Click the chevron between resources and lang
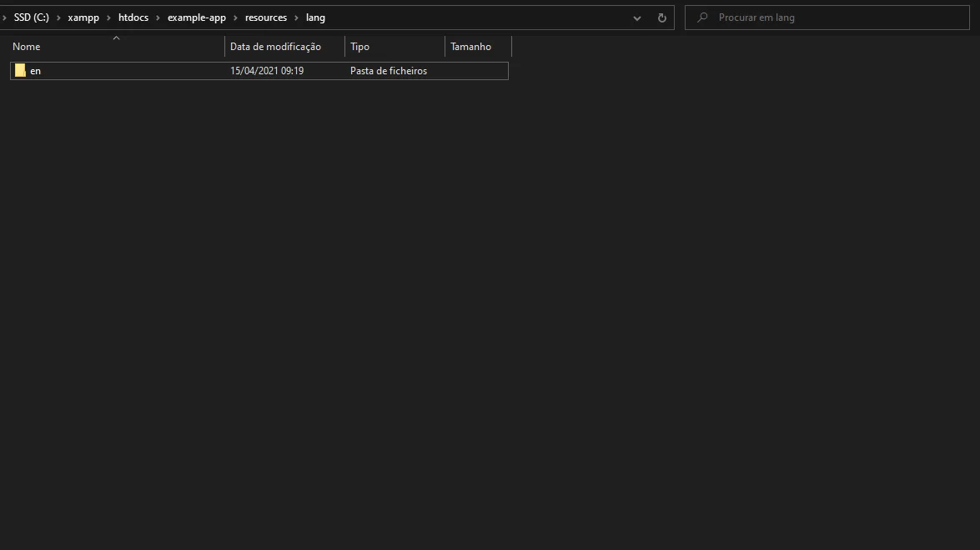The image size is (980, 550). pyautogui.click(x=297, y=17)
